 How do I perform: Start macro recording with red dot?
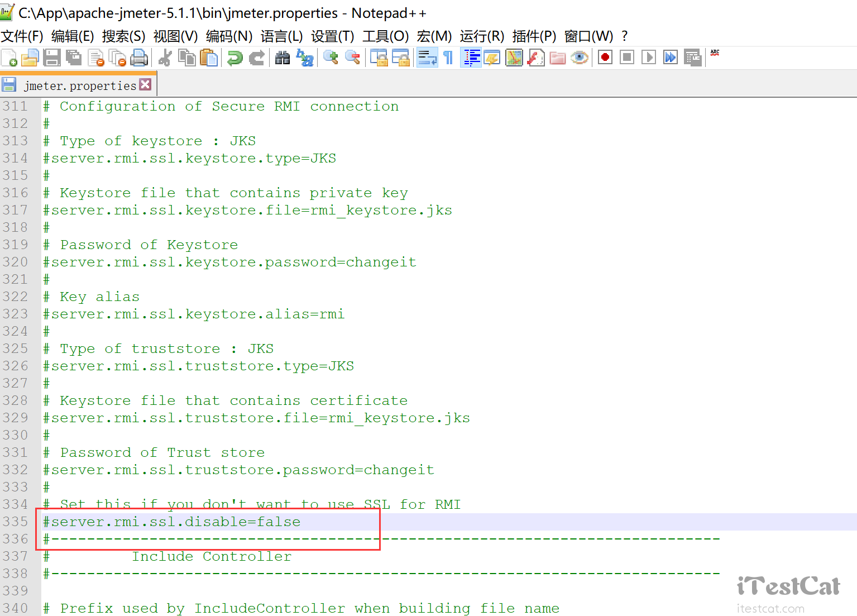point(605,58)
